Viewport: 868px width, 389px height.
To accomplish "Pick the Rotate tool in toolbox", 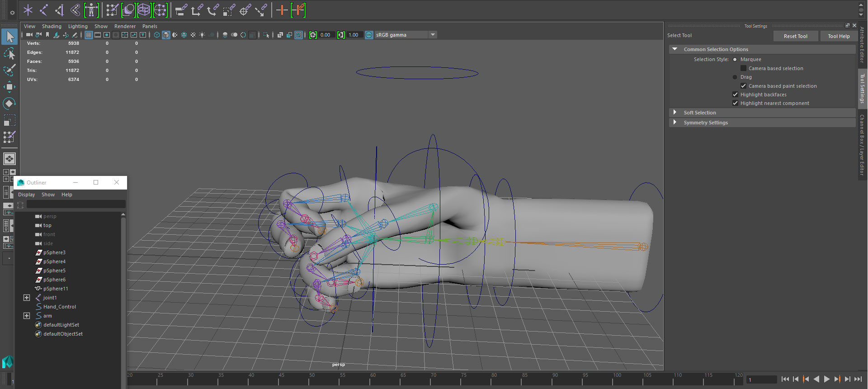I will coord(9,104).
